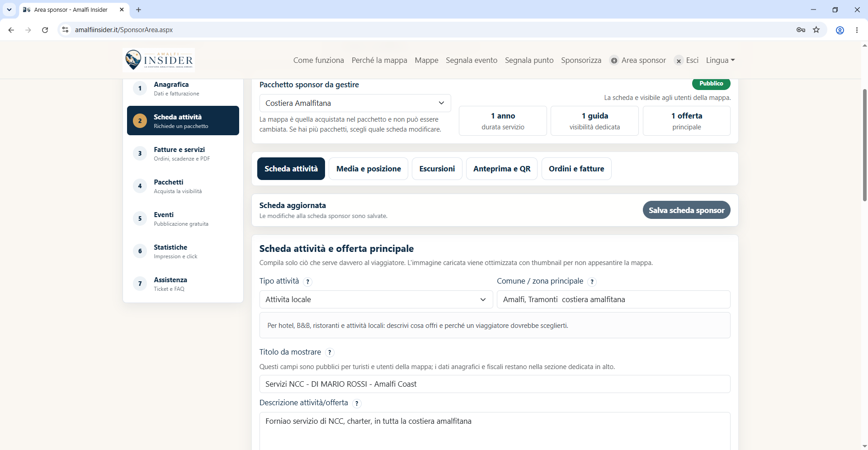Image resolution: width=868 pixels, height=450 pixels.
Task: Select step 1 Anagrafica in sidebar
Action: [183, 88]
